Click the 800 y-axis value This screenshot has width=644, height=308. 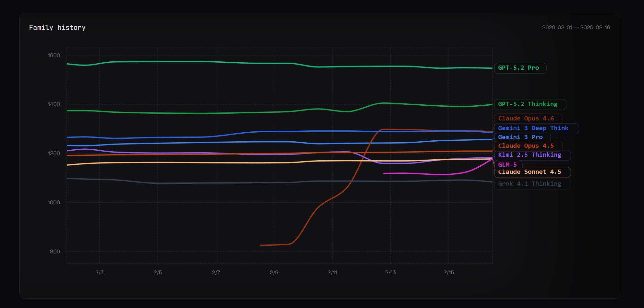(55, 251)
